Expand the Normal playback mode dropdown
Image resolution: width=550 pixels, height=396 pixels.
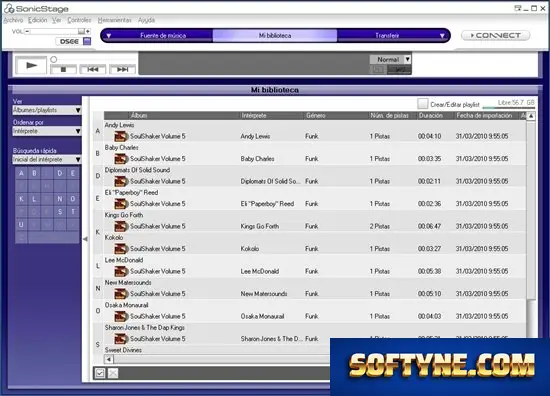(407, 59)
